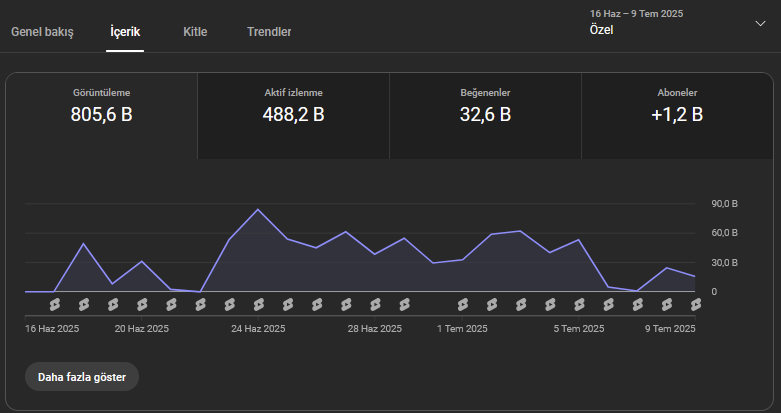The height and width of the screenshot is (413, 781).
Task: Select the Beğenenler 32,6 B metric card
Action: [x=485, y=116]
